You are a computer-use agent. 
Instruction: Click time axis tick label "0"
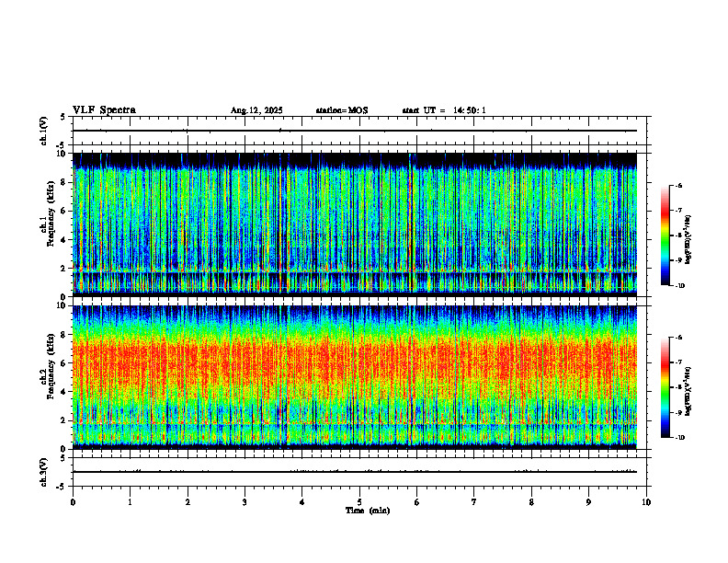click(x=73, y=502)
